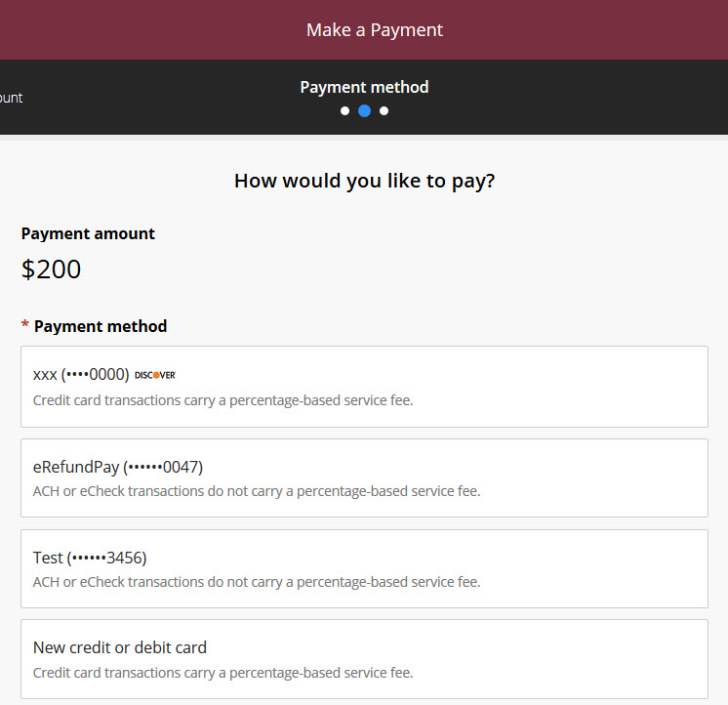Screen dimensions: 728x705
Task: Click the required Payment method label
Action: tap(101, 326)
